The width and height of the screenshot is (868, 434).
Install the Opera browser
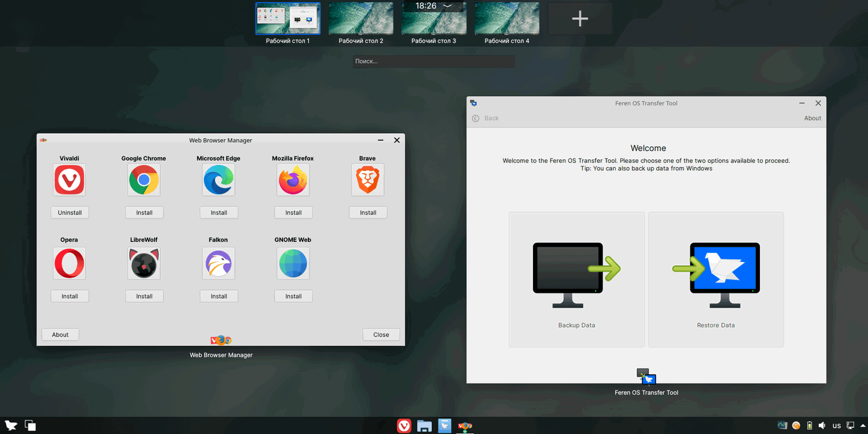point(69,296)
